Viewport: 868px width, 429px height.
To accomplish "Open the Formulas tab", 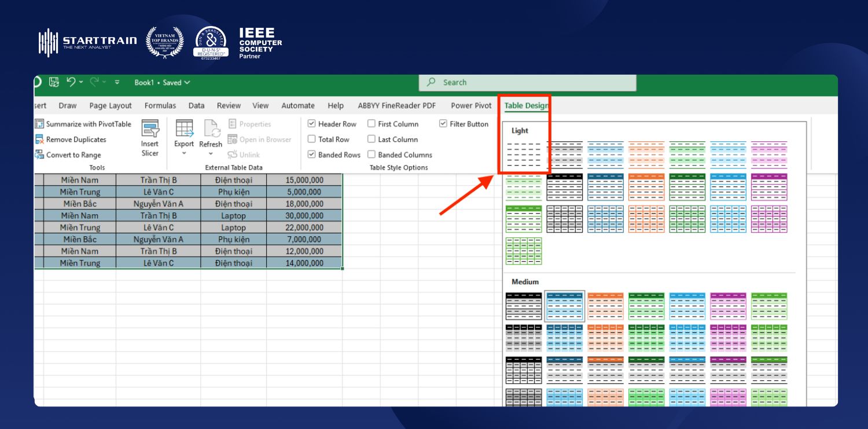I will pyautogui.click(x=160, y=105).
